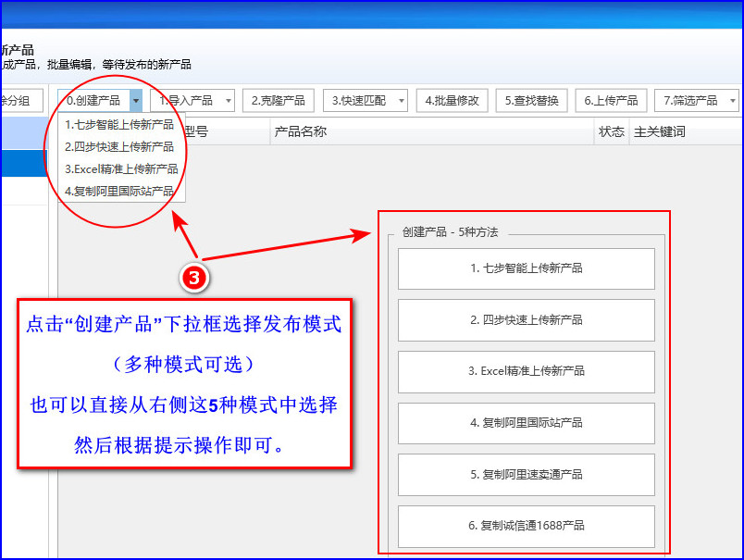Pick 4.复制阿里国际站产品 menu entry
Viewport: 744px width, 560px height.
pos(121,192)
